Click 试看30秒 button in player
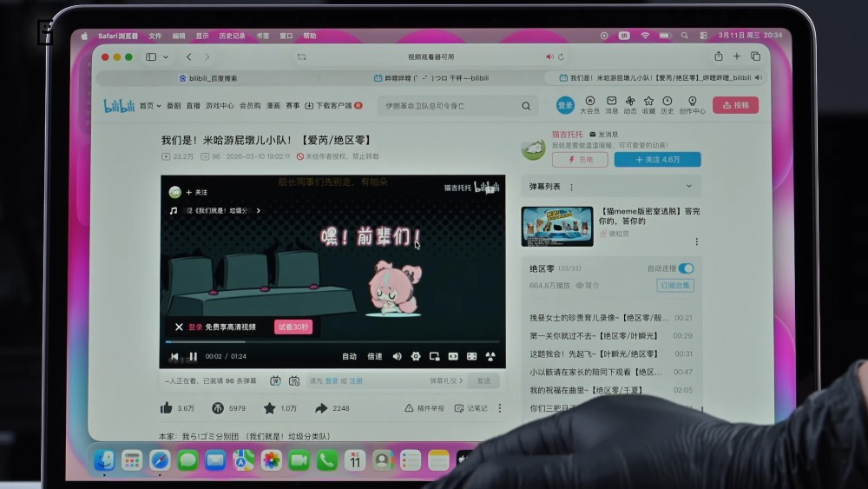This screenshot has width=868, height=489. pyautogui.click(x=293, y=327)
